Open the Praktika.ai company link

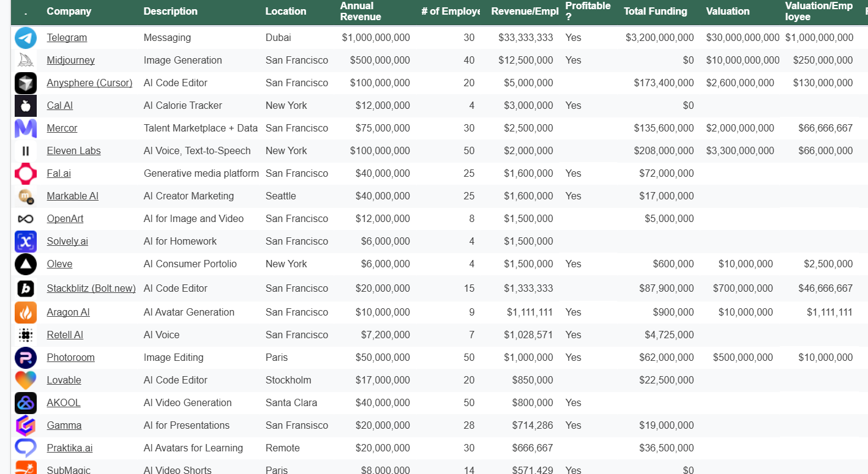70,448
